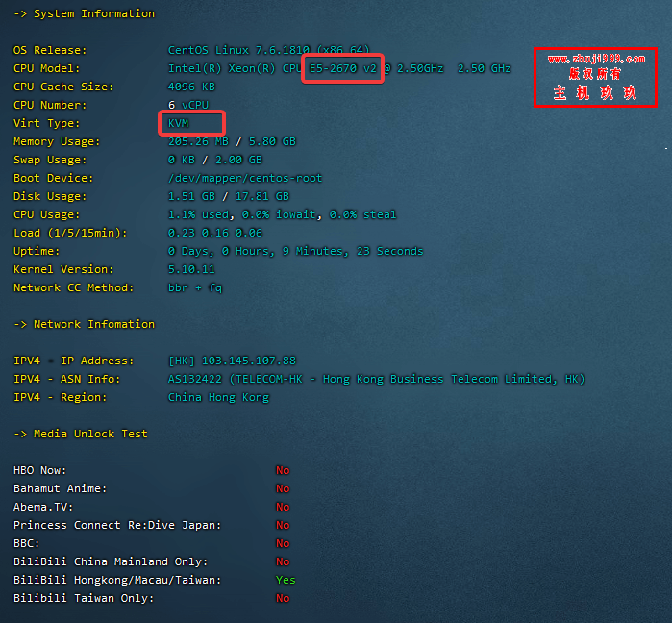Click "No" result for Princess Connect Re:Dive
The width and height of the screenshot is (672, 623).
coord(283,525)
